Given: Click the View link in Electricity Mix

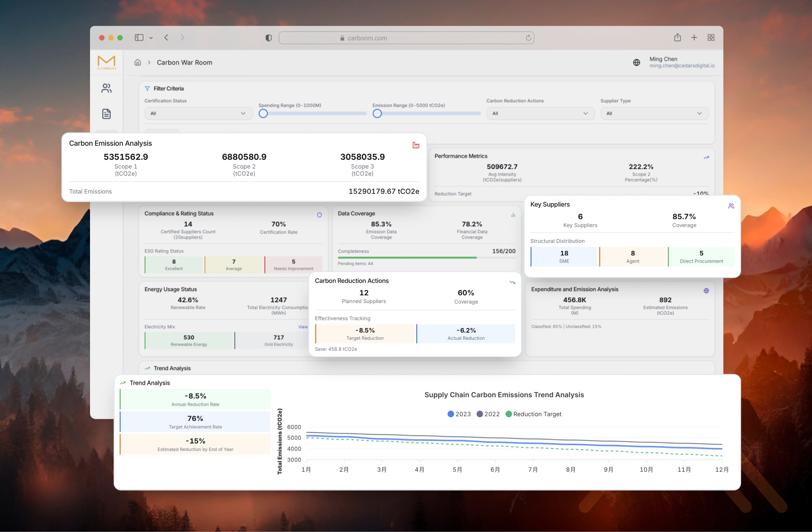Looking at the screenshot, I should (302, 327).
